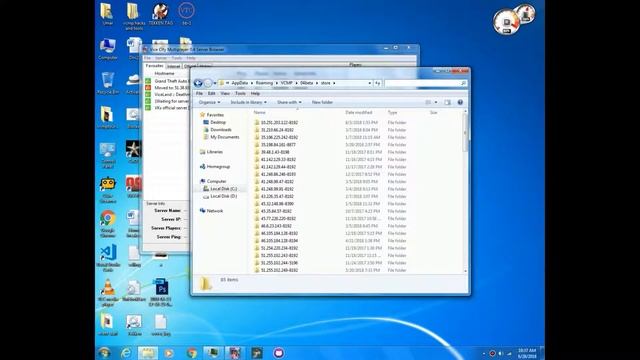Click the Explorer help question-mark icon
Image resolution: width=640 pixels, height=360 pixels.
point(460,102)
